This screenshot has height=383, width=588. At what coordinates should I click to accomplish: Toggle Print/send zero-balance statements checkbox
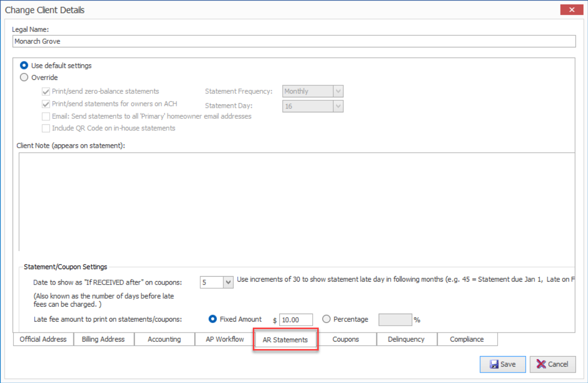pyautogui.click(x=46, y=91)
